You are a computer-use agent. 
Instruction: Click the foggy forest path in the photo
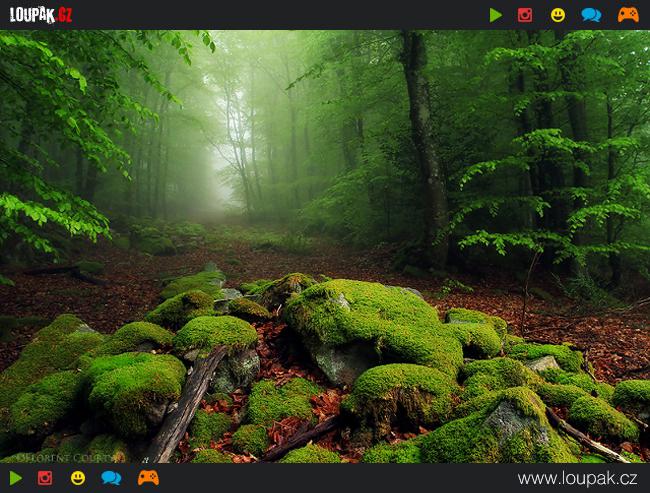(x=215, y=200)
